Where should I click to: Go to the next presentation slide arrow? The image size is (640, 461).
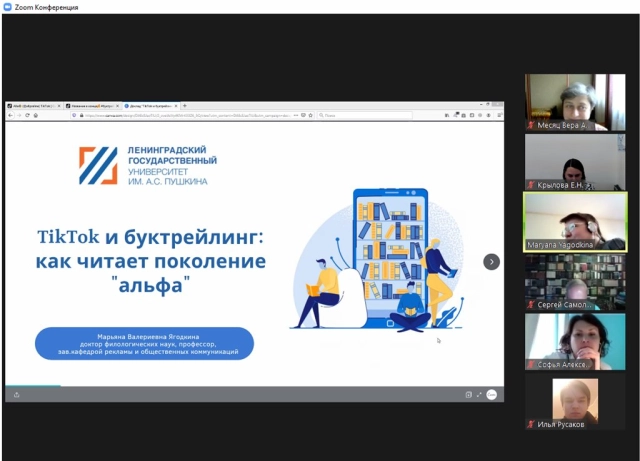[491, 261]
